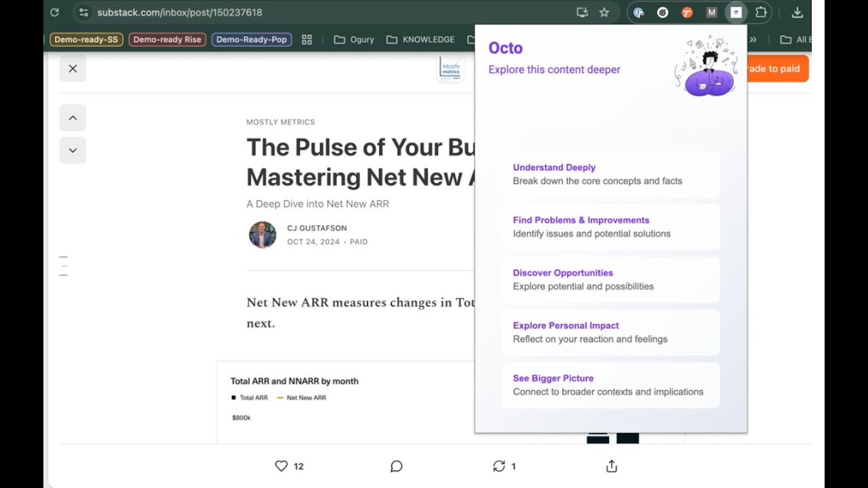Open the MOSTLY METRICS publication link

(281, 122)
